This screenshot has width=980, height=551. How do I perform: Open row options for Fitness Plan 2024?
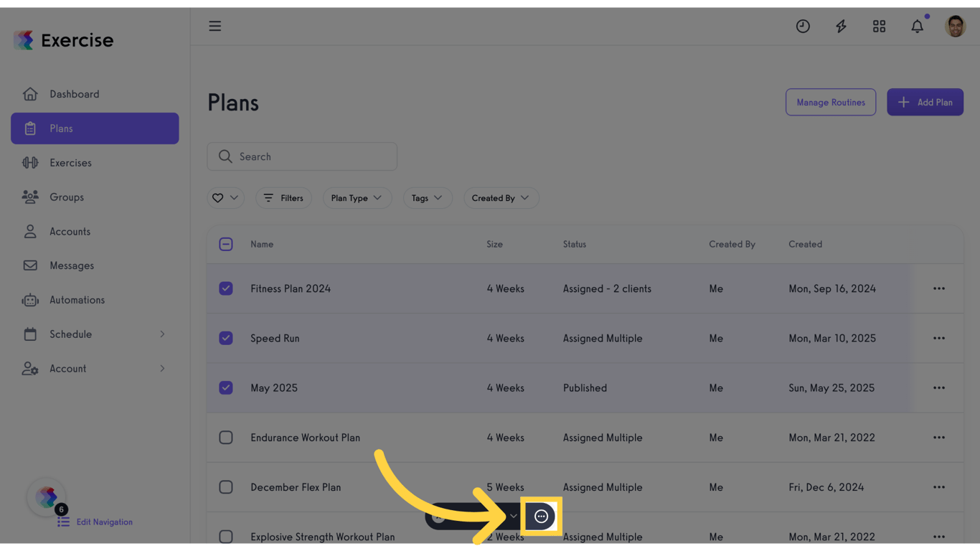[x=938, y=288]
